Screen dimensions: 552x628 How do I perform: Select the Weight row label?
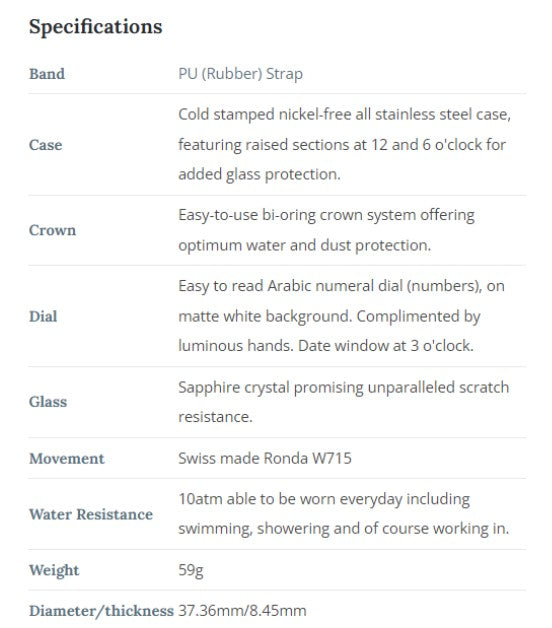[54, 570]
